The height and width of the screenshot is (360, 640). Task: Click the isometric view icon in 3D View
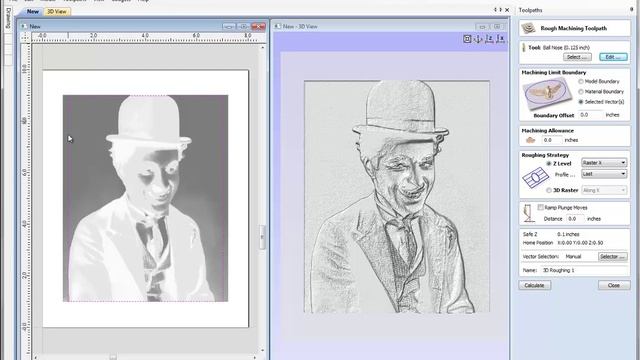478,39
